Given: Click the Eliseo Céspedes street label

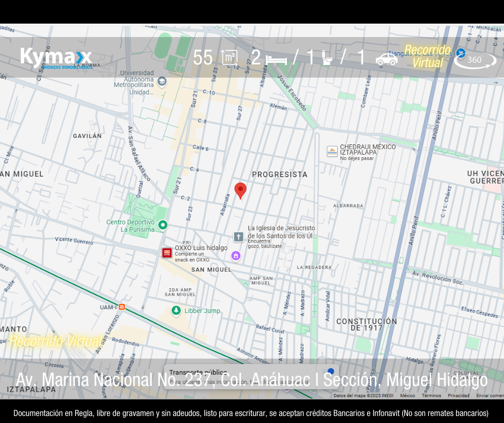Looking at the screenshot, I should pos(479,312).
